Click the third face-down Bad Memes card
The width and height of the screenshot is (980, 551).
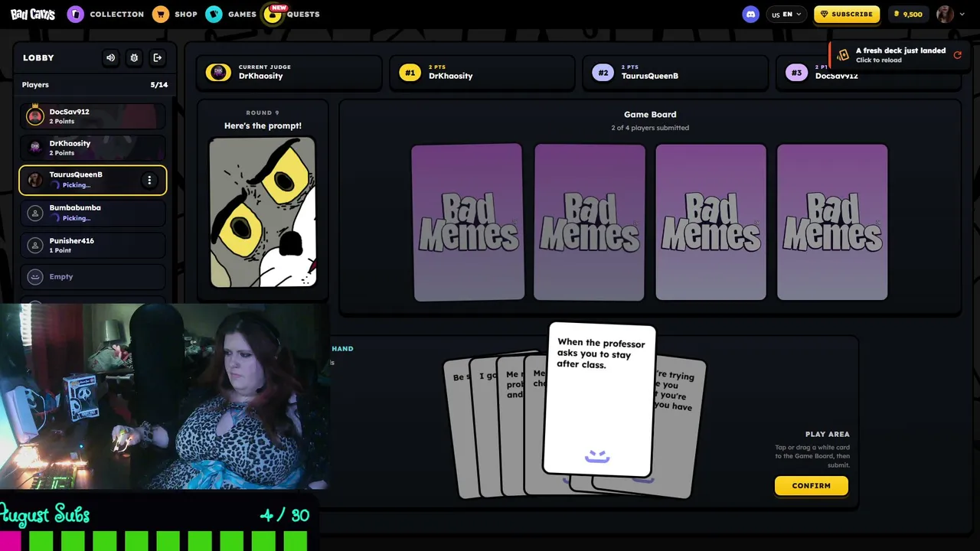(710, 222)
